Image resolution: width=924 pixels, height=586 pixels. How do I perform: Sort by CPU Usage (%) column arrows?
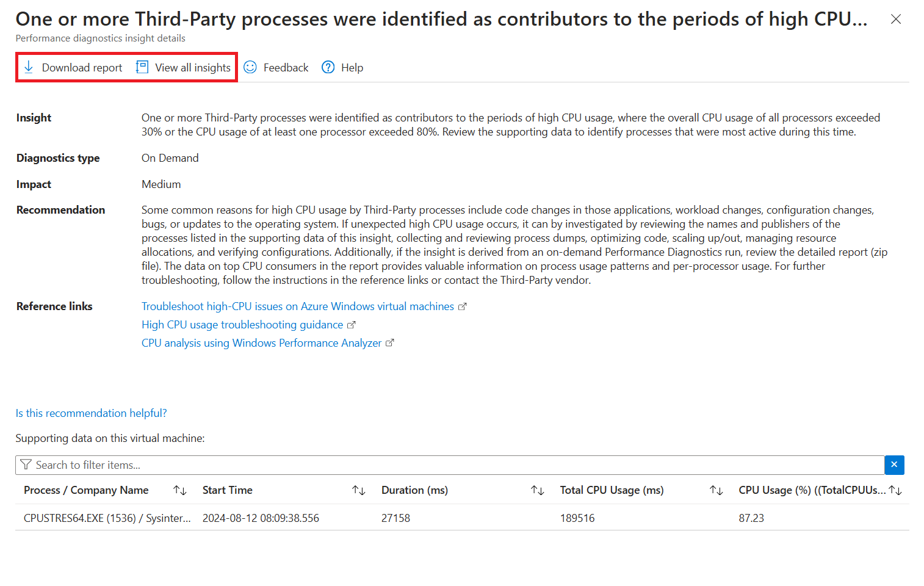(x=895, y=490)
